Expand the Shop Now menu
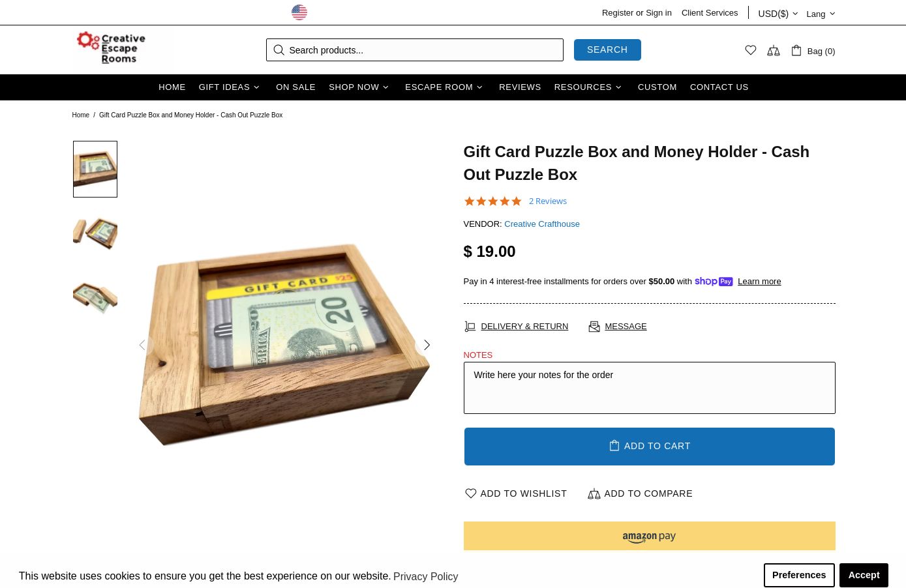 click(x=359, y=87)
